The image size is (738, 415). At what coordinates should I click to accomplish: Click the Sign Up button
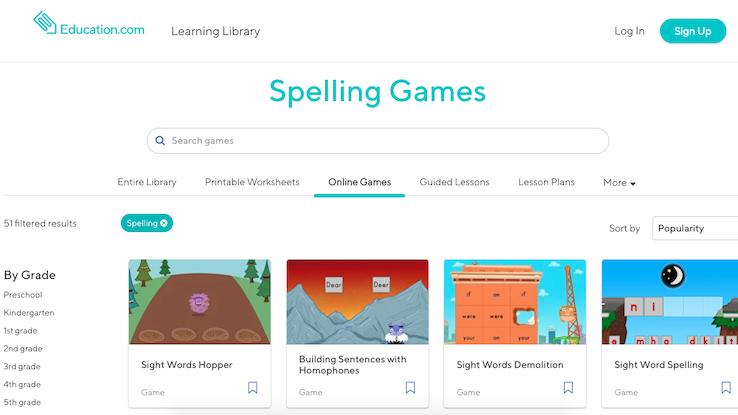click(x=693, y=31)
